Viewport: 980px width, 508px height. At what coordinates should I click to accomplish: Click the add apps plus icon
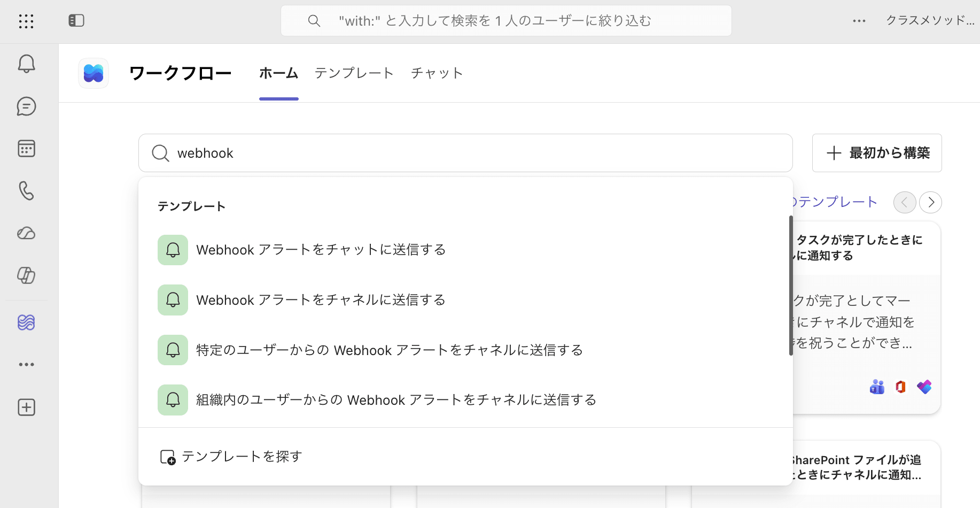point(26,407)
